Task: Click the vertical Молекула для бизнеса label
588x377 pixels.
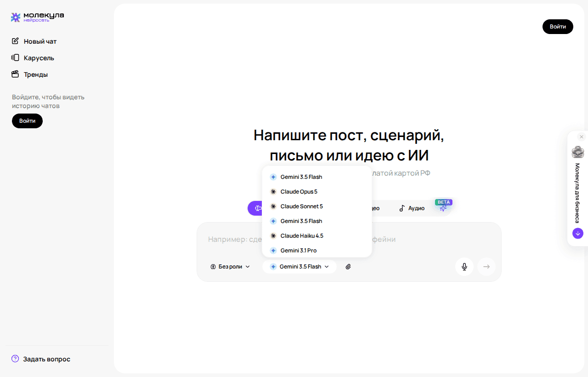Action: tap(577, 193)
